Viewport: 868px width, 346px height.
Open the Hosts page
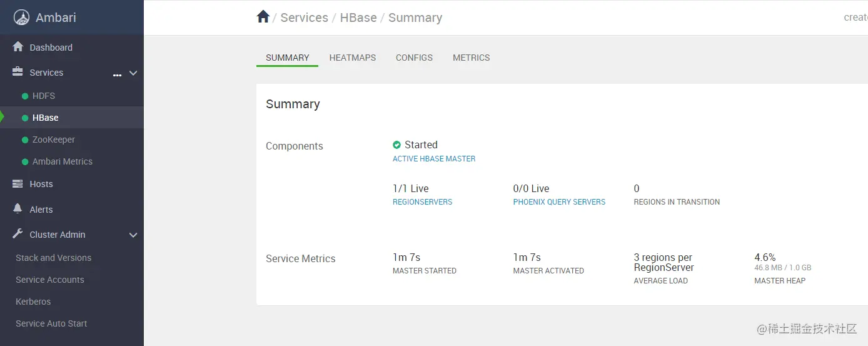point(41,184)
